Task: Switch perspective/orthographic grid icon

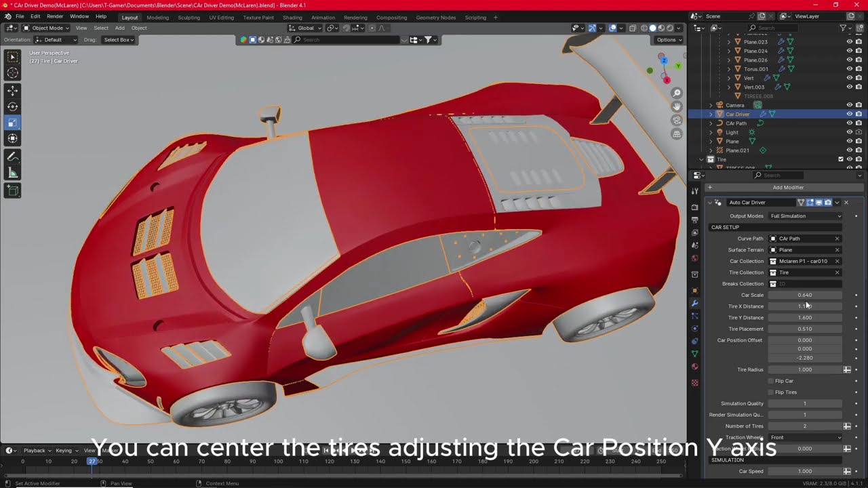Action: click(677, 134)
